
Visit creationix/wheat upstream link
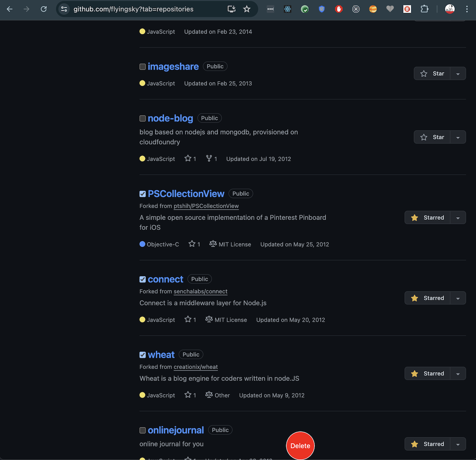pyautogui.click(x=196, y=367)
